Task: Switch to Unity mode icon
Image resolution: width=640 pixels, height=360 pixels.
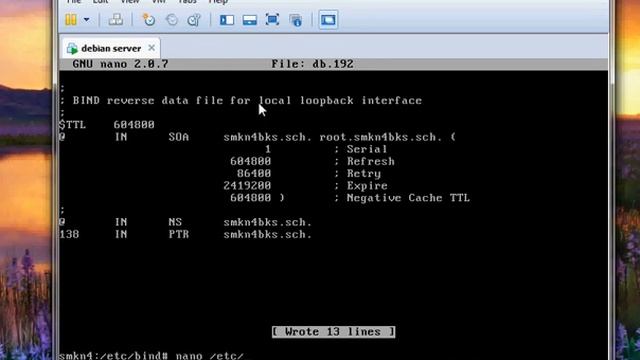Action: coord(296,20)
